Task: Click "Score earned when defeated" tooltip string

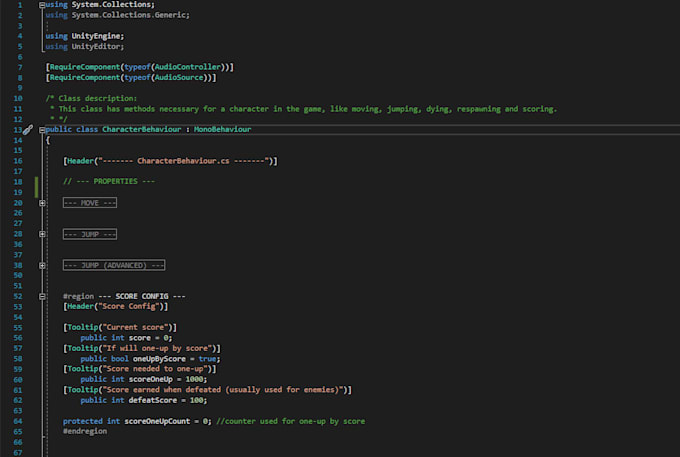Action: 222,390
